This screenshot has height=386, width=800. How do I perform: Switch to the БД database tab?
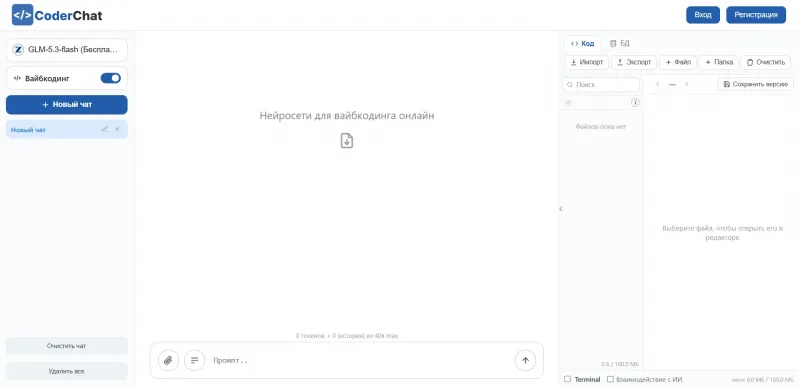pos(620,44)
